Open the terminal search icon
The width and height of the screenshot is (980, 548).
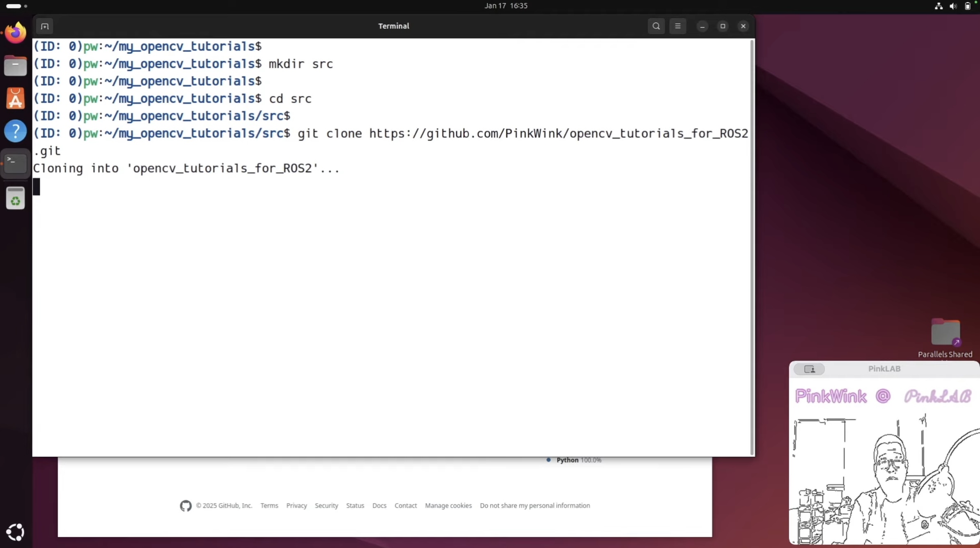pos(656,26)
